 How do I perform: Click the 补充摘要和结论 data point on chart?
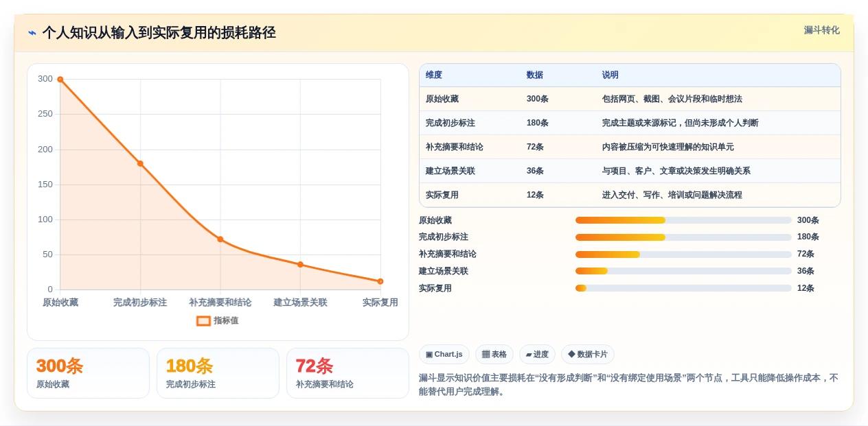click(220, 239)
